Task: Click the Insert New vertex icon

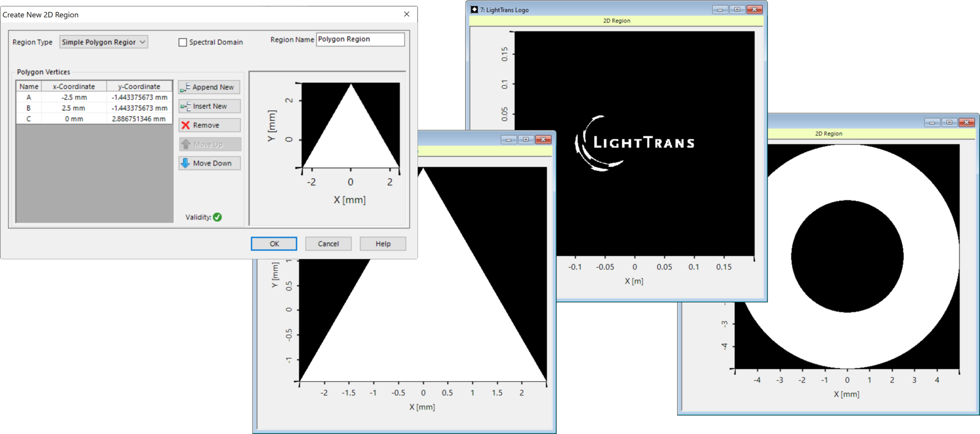Action: click(x=185, y=106)
